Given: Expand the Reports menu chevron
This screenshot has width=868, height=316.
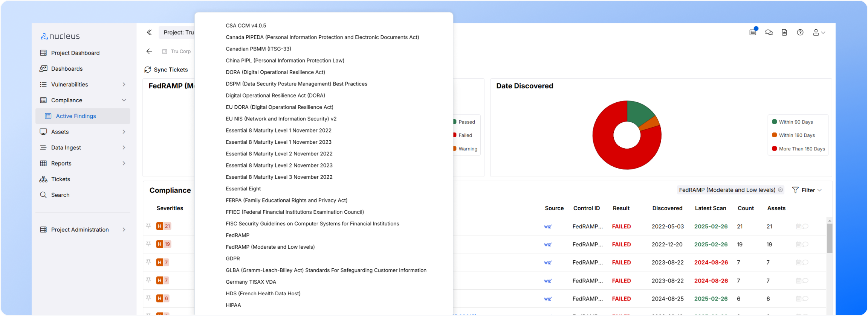Looking at the screenshot, I should [x=124, y=164].
